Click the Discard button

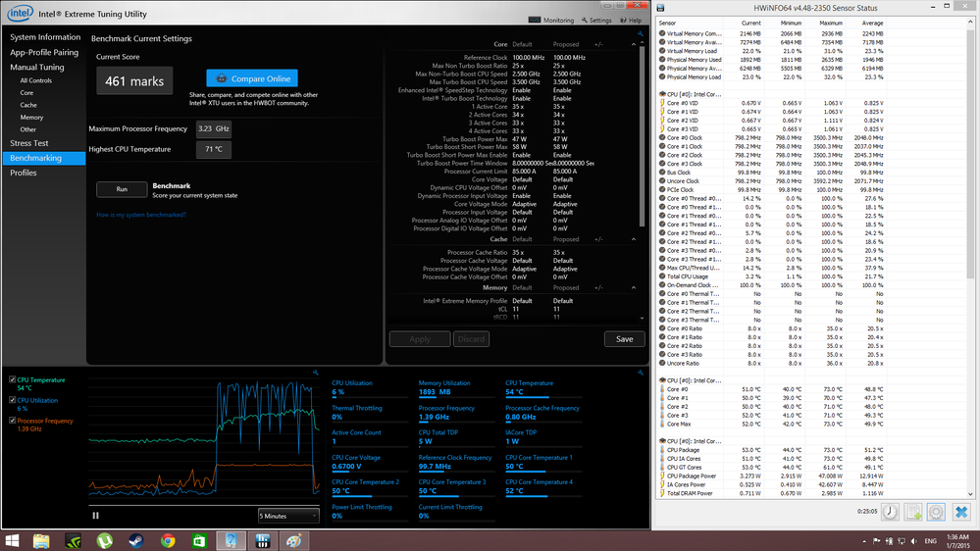(471, 339)
